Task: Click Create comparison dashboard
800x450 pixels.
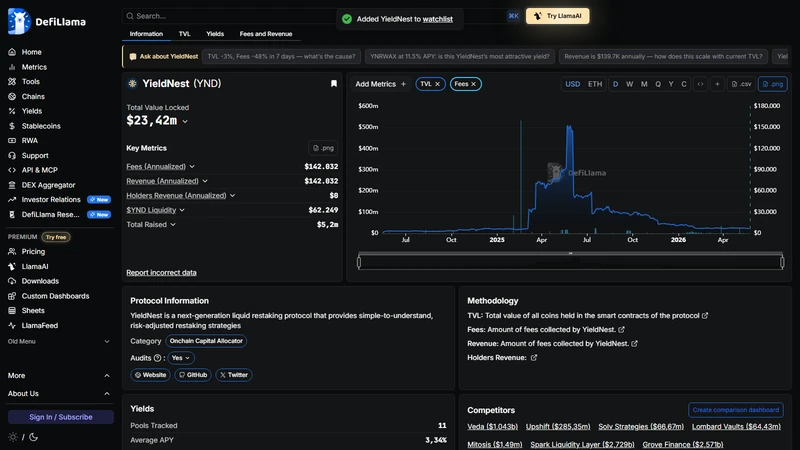Action: point(736,410)
